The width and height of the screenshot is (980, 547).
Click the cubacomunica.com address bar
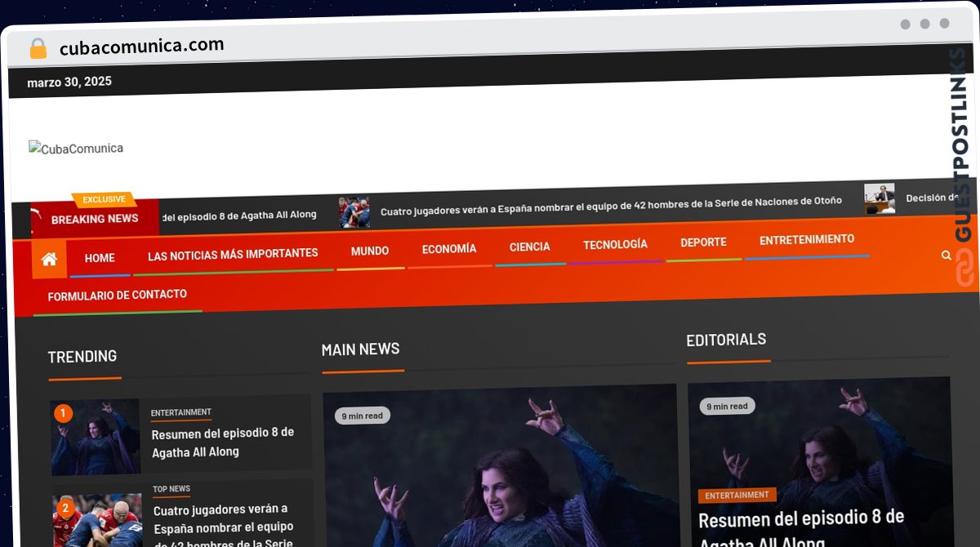click(142, 47)
